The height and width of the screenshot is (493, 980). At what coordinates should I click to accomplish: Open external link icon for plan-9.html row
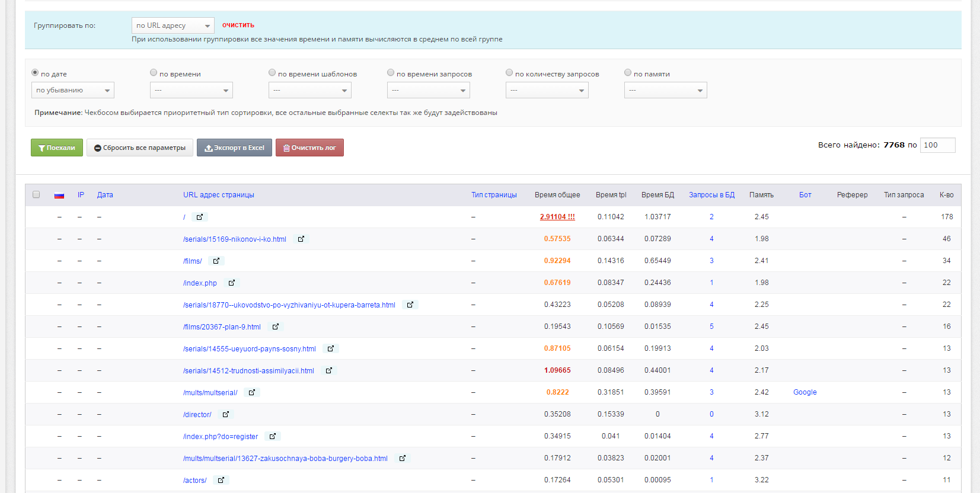tap(276, 326)
